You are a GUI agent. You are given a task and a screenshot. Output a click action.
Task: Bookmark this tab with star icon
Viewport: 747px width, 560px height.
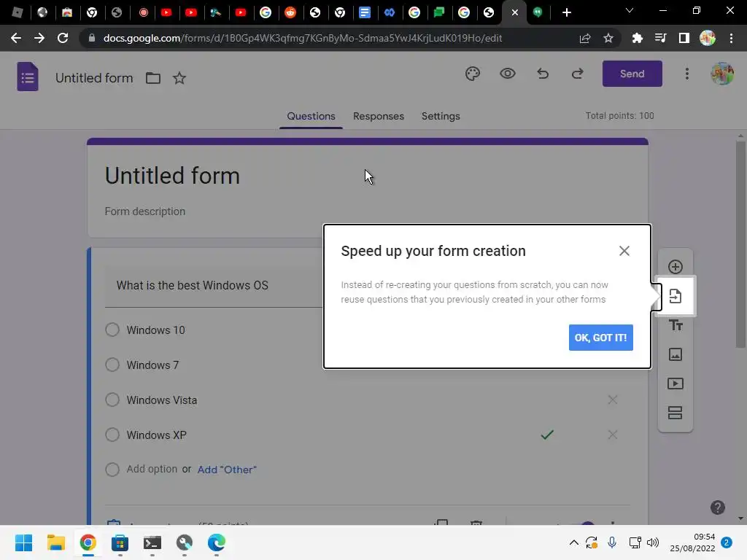coord(608,38)
